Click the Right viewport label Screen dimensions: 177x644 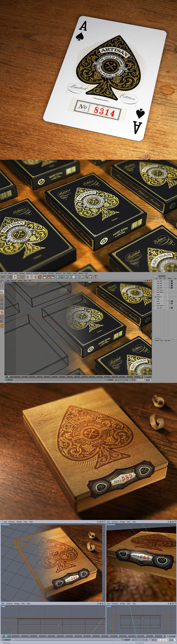pos(3,606)
